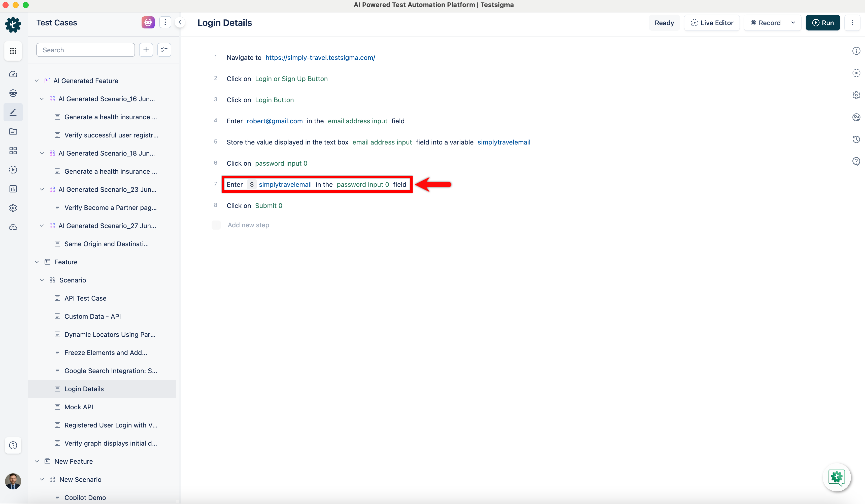Select the AI bot icon in left sidebar
This screenshot has height=504, width=865.
pos(13,93)
